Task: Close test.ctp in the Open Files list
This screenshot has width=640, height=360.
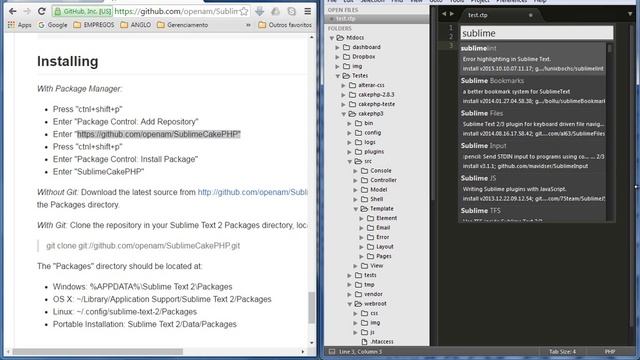Action: 331,19
